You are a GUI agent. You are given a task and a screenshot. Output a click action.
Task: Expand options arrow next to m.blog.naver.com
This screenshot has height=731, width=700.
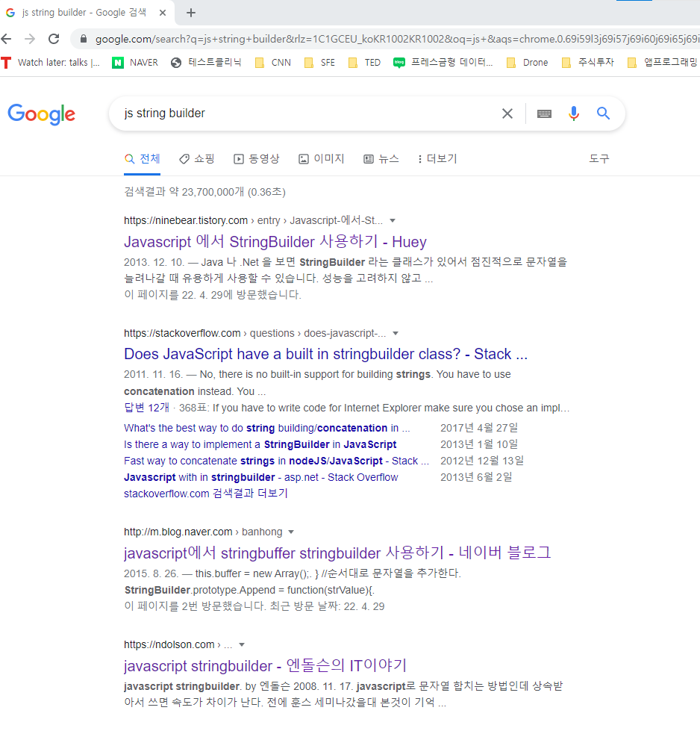point(291,532)
